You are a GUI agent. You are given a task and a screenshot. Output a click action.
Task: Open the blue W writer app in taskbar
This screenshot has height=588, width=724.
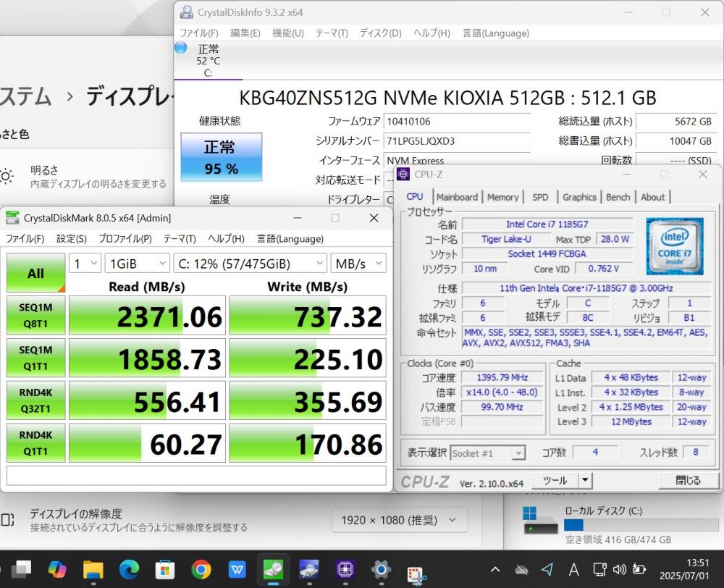[x=237, y=569]
